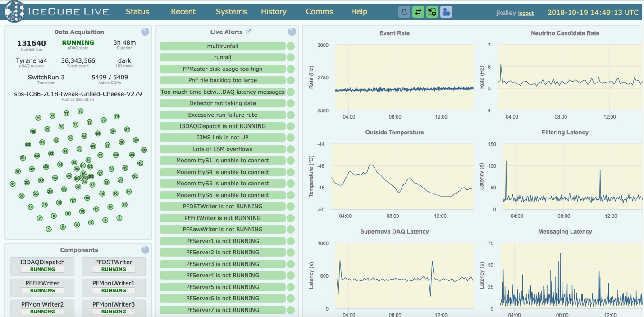Screen dimensions: 644x317
Task: Click the green transfer arrows icon
Action: tap(418, 12)
